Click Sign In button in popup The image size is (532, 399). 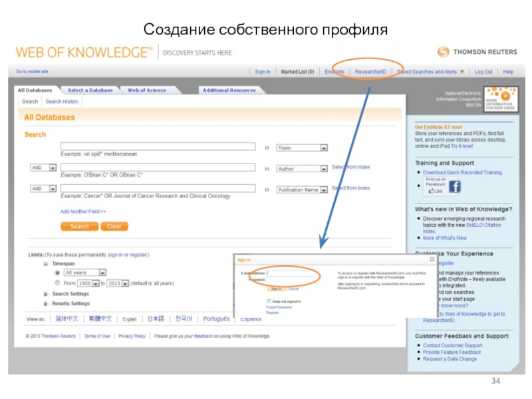277,289
